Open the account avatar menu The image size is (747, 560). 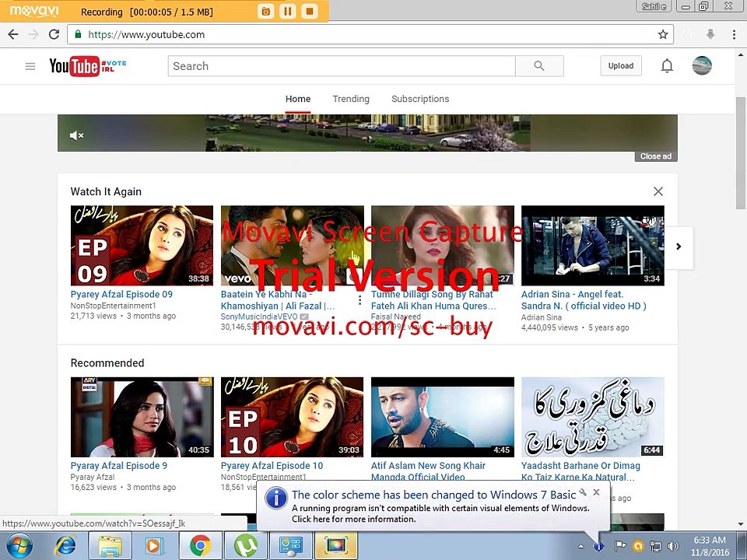pos(702,65)
